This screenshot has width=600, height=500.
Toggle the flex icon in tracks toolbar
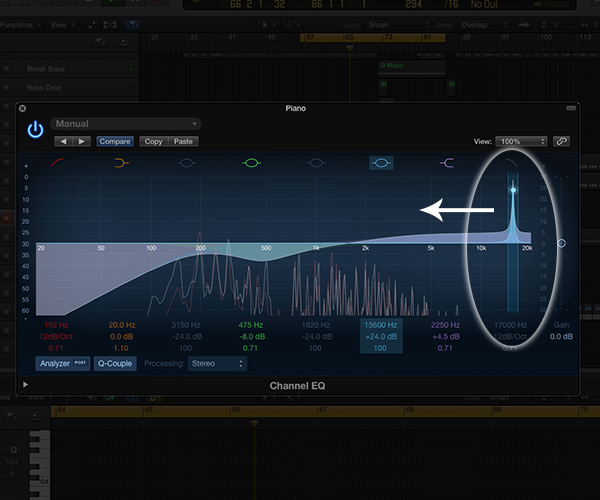point(109,25)
